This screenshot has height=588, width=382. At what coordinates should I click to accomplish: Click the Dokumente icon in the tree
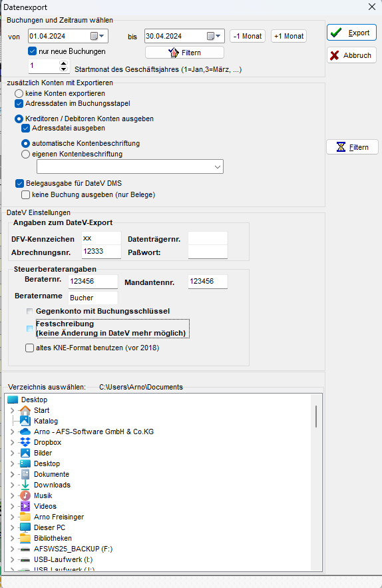point(25,474)
